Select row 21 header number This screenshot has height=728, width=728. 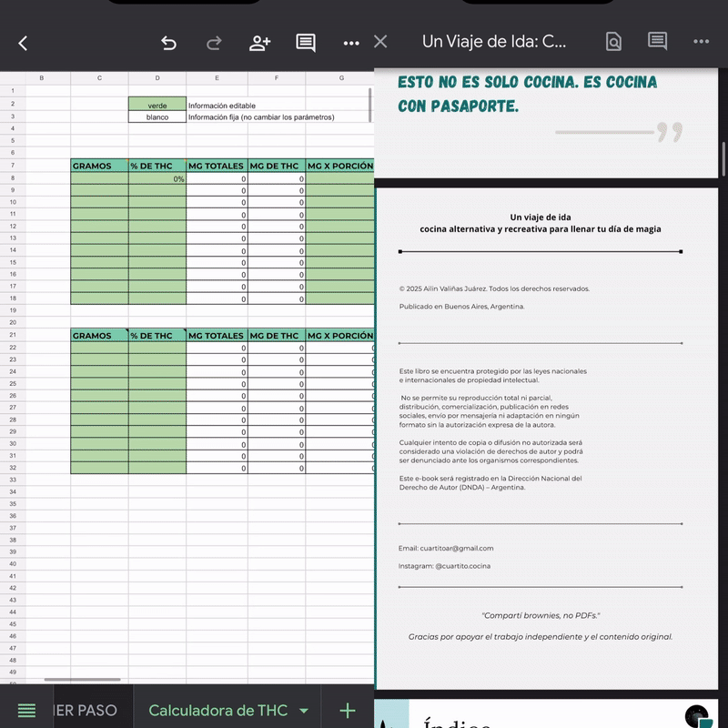pyautogui.click(x=13, y=335)
